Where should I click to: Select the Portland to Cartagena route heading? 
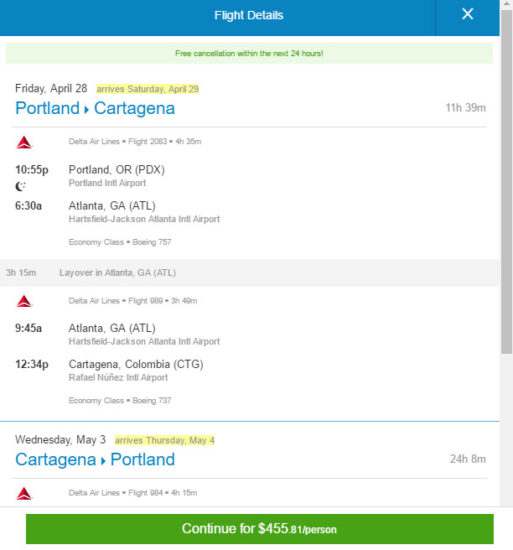tap(95, 108)
